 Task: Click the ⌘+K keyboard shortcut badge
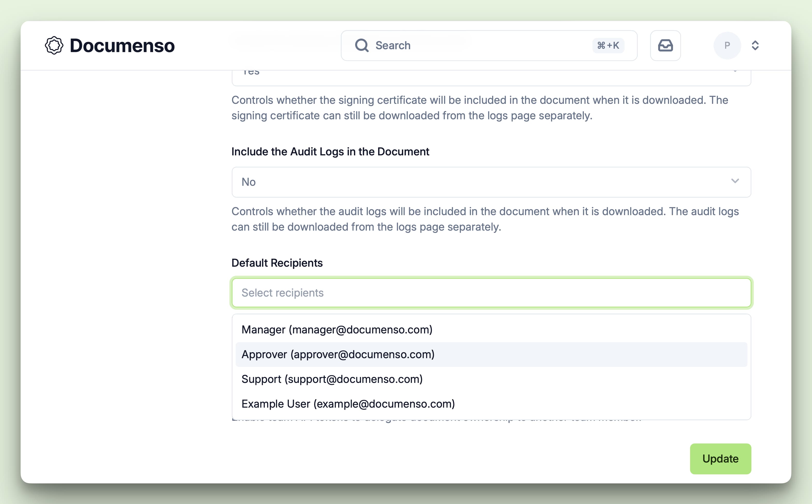[x=608, y=45]
